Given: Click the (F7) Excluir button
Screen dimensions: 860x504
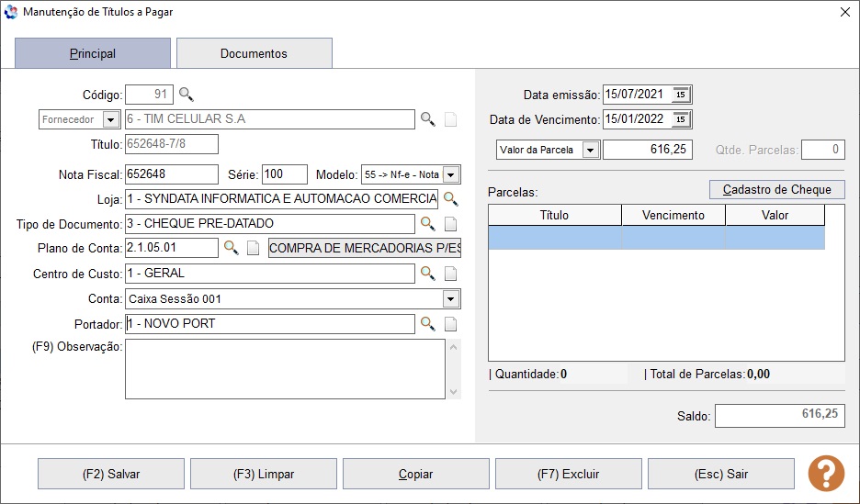Looking at the screenshot, I should point(568,474).
